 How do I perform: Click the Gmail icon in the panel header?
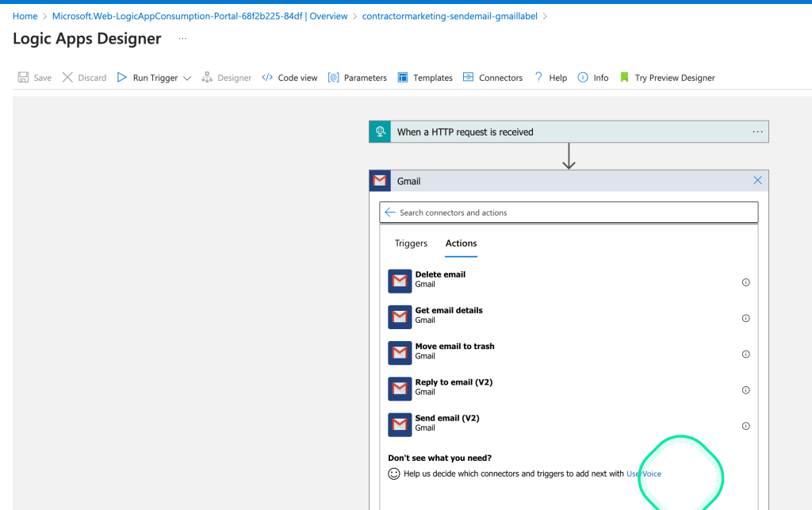[380, 181]
